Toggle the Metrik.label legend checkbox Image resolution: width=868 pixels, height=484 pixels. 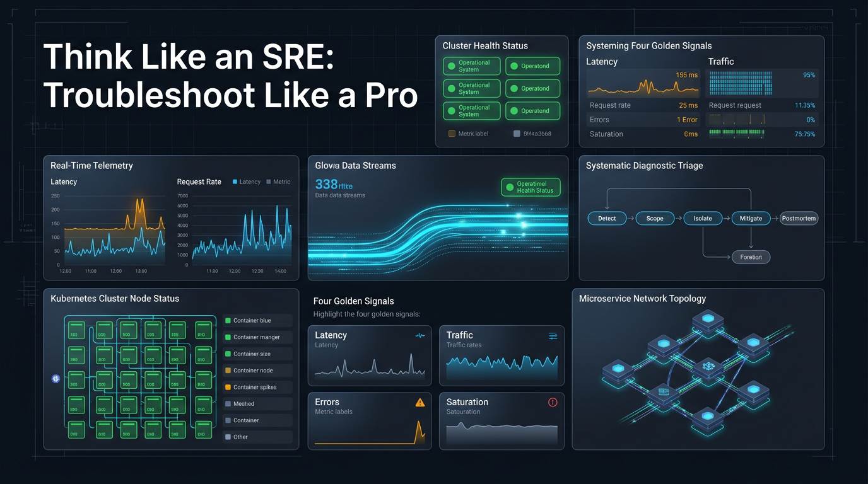tap(452, 134)
